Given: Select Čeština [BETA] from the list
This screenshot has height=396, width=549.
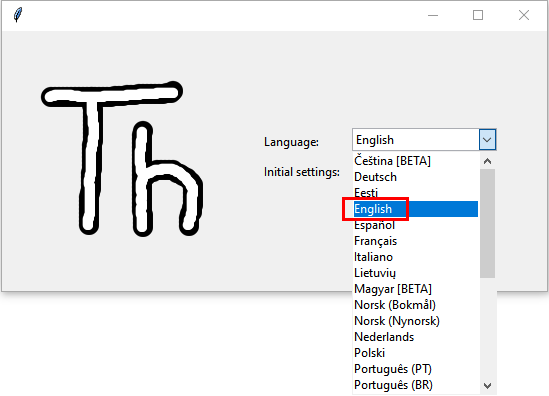Looking at the screenshot, I should 416,161.
